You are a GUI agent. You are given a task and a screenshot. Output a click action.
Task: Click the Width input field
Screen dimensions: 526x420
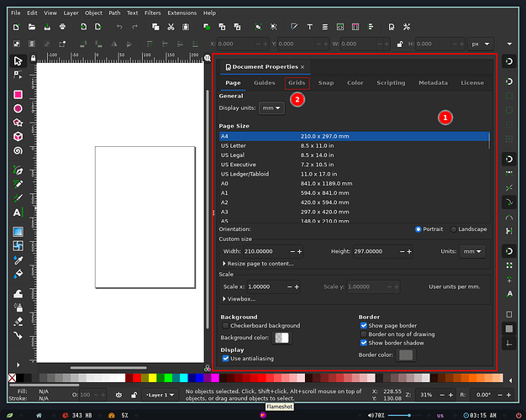[266, 251]
